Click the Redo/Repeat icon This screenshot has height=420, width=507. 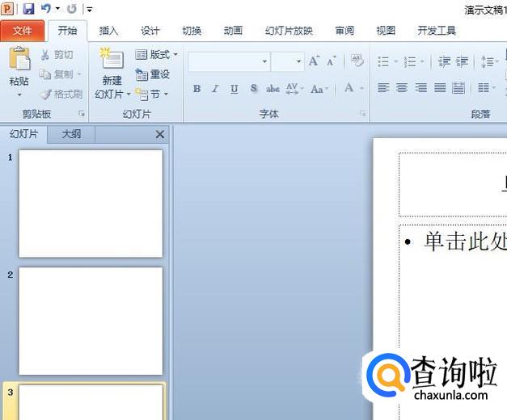pos(71,9)
